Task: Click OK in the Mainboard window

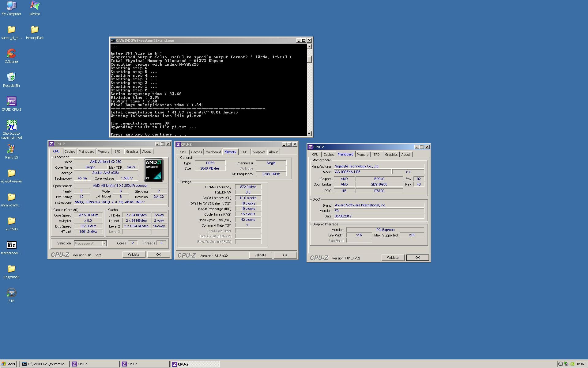Action: click(x=417, y=258)
